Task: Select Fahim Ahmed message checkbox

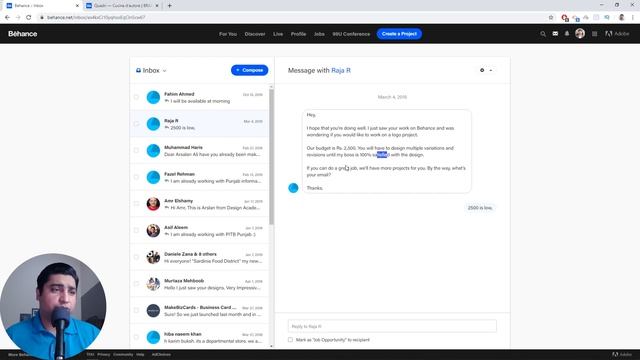Action: [136, 97]
